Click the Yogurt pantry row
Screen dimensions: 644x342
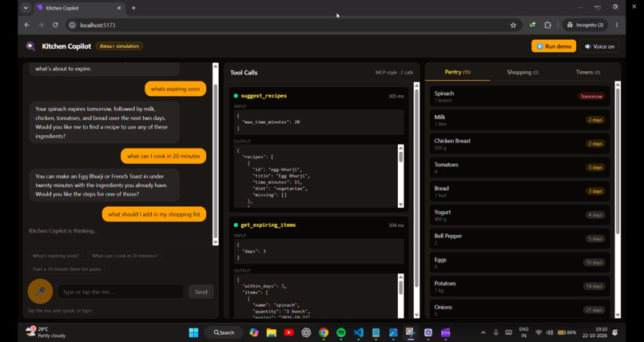coord(519,215)
